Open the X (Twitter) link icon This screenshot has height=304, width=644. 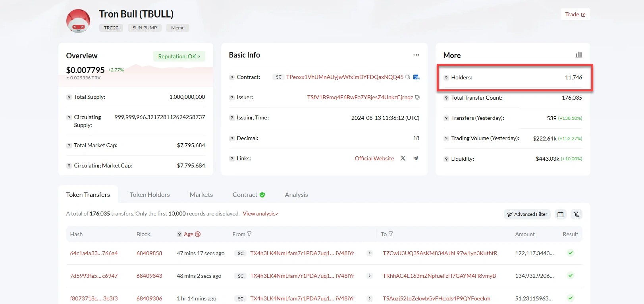coord(403,158)
